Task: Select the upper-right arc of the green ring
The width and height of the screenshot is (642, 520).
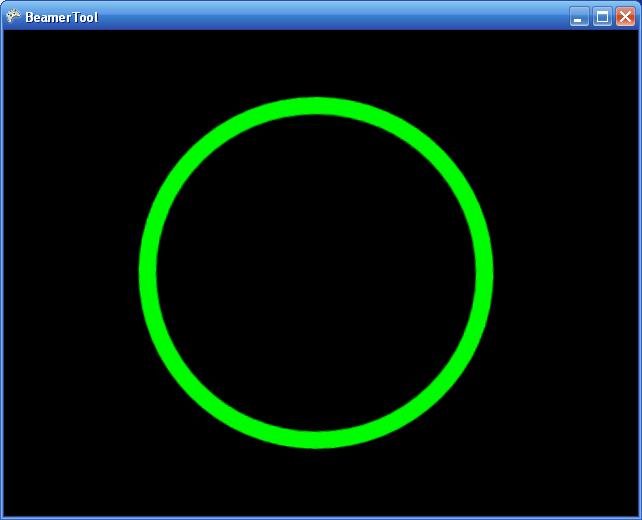Action: click(435, 154)
